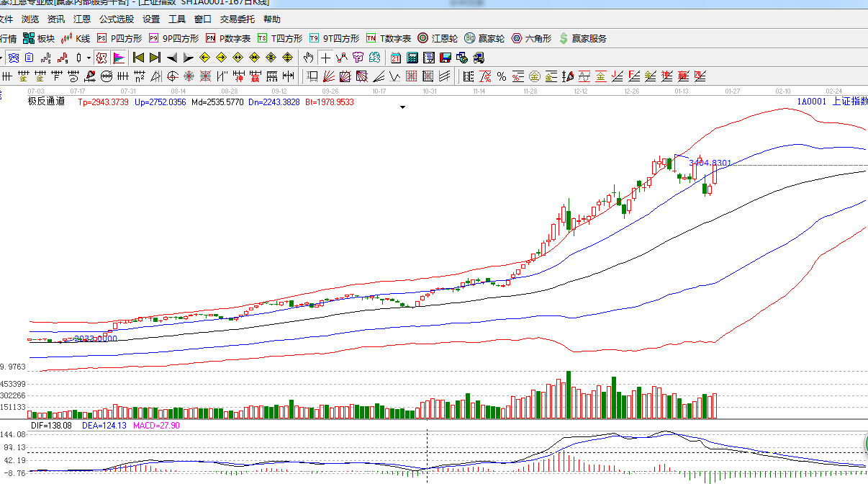Expand the black triangle above chart
The height and width of the screenshot is (484, 868).
click(403, 107)
